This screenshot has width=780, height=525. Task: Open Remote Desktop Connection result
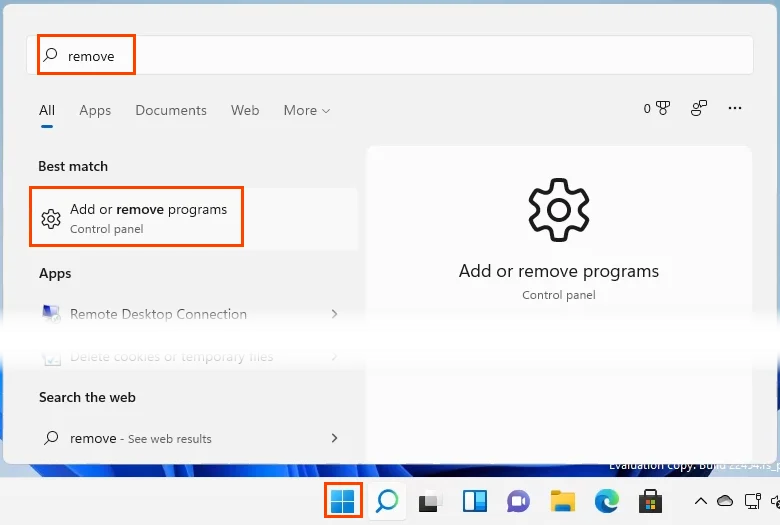194,314
